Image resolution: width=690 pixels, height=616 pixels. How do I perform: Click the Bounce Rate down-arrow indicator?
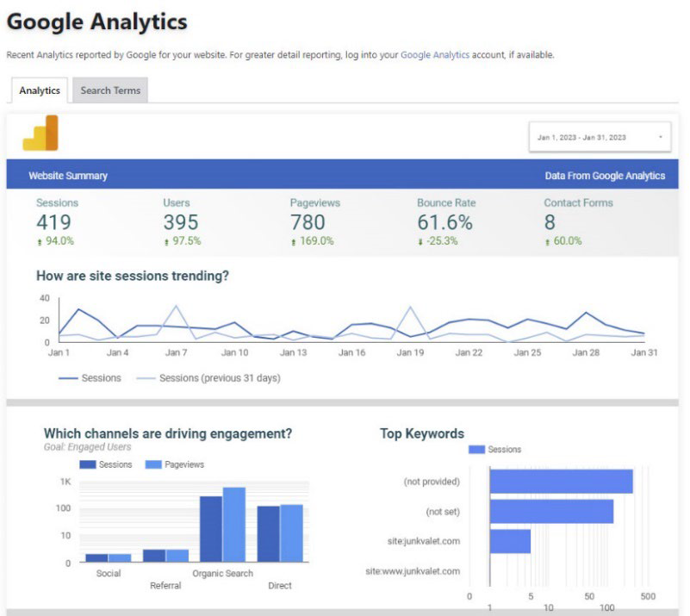click(x=420, y=242)
